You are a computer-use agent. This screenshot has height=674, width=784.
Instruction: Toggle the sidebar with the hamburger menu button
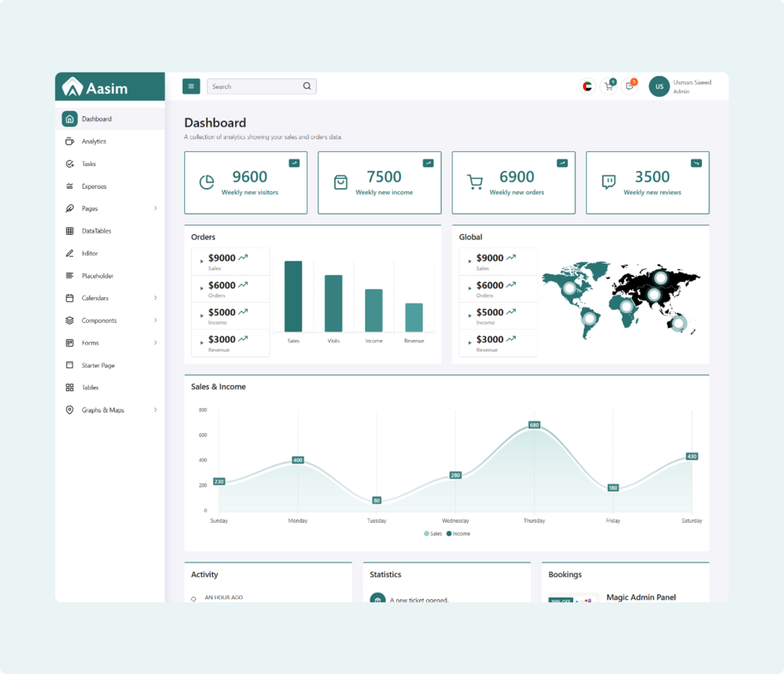pos(191,86)
